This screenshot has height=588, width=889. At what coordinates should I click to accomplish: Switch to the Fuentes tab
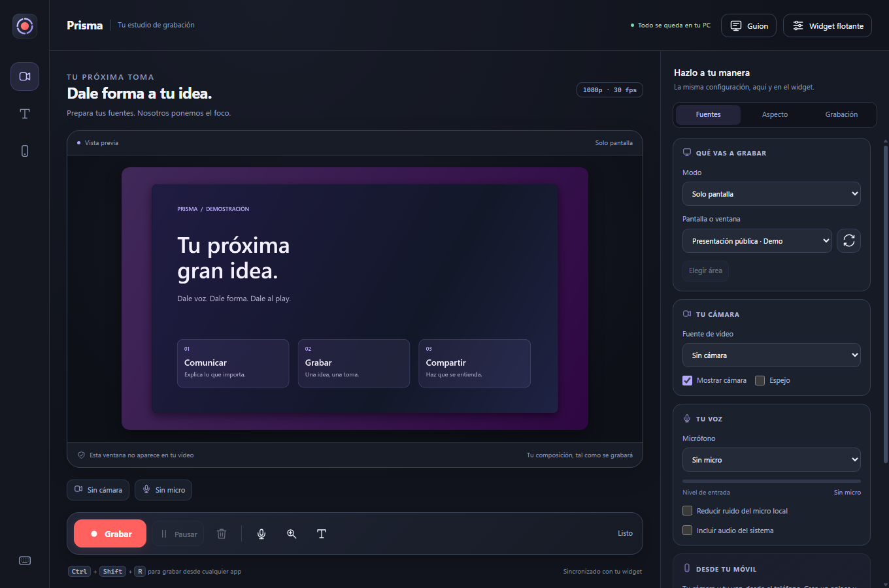[708, 114]
